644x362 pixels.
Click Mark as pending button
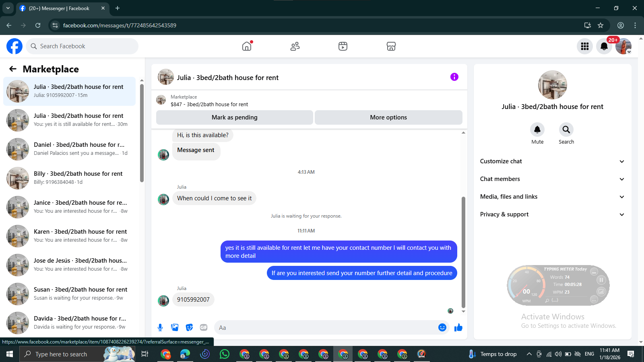235,117
